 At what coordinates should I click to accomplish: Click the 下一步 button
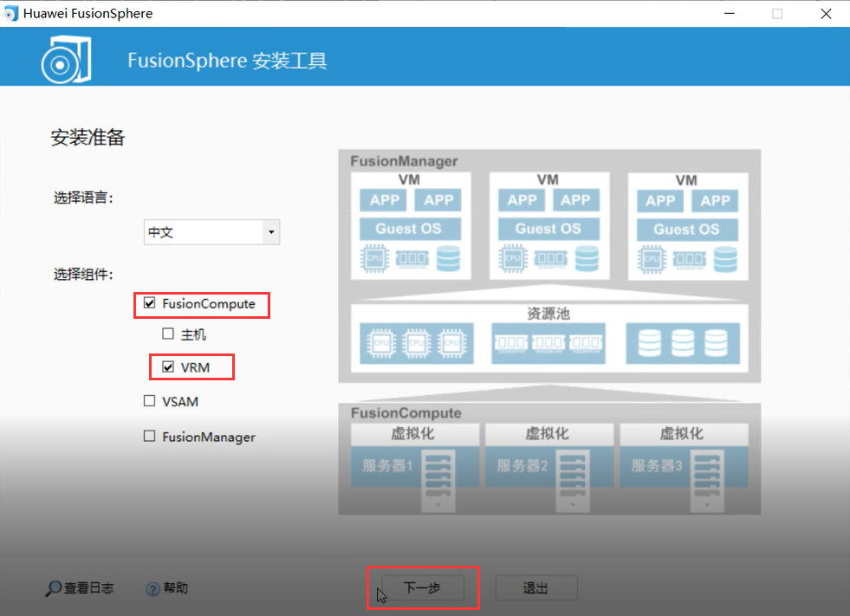[423, 587]
